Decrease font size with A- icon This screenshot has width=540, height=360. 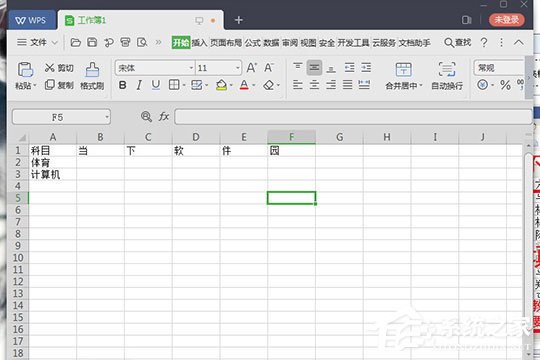click(269, 68)
